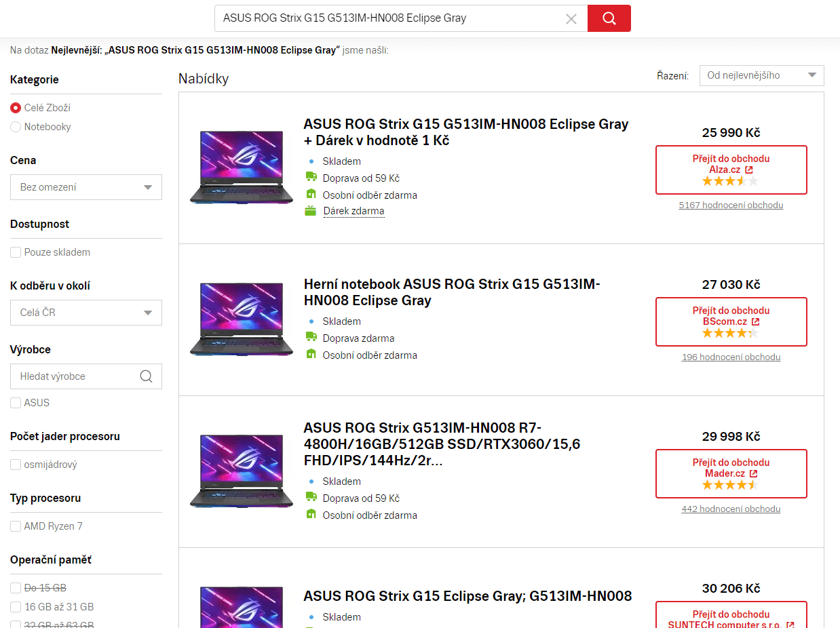Select the Celé Zboží category radio button
Viewport: 840px width, 628px height.
(x=16, y=108)
